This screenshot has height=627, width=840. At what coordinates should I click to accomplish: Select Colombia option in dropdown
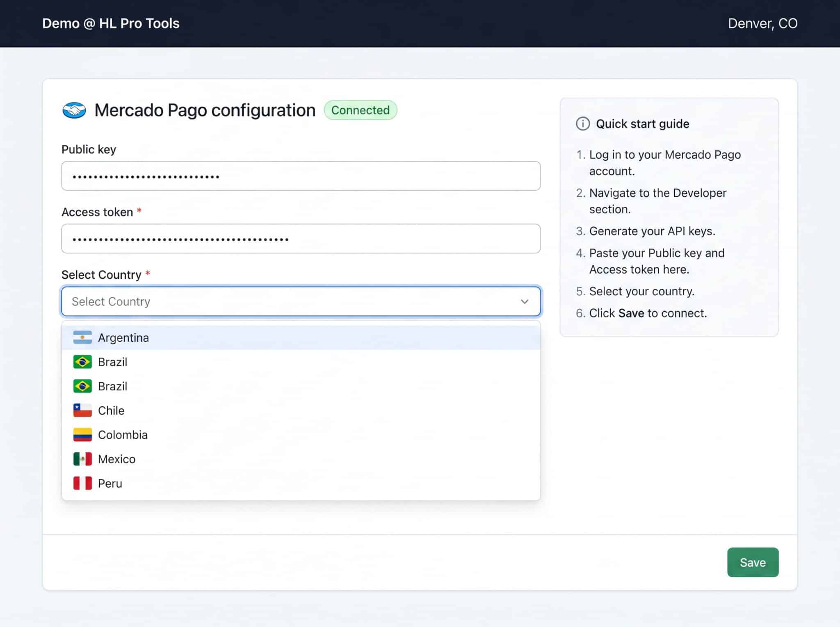pos(301,435)
